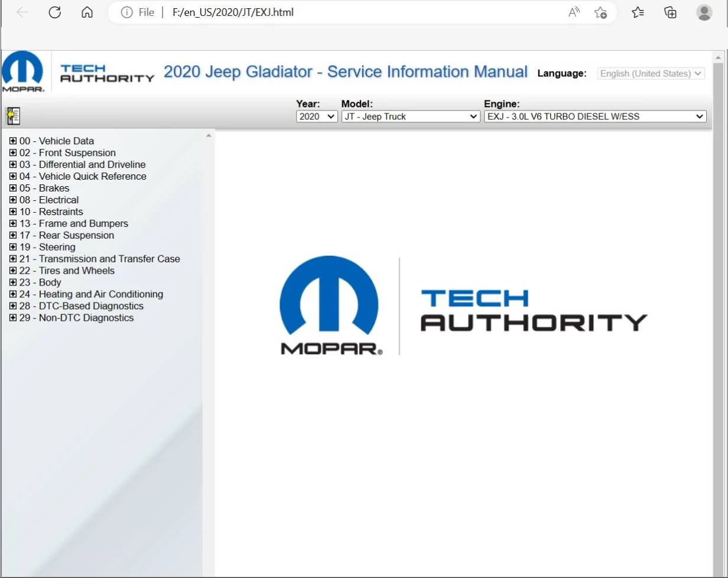Select 24 - Heating and Air Conditioning label
The image size is (728, 578).
(91, 294)
